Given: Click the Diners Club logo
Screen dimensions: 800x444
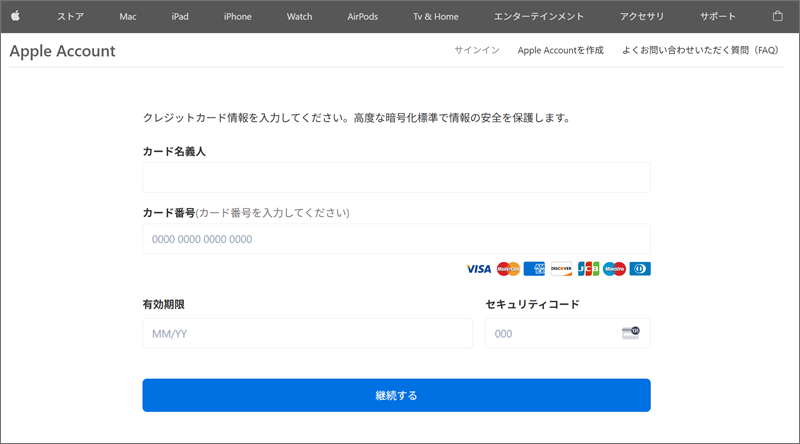Looking at the screenshot, I should [x=640, y=269].
